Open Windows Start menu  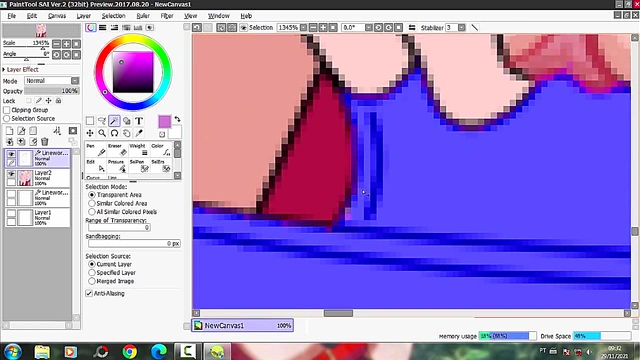pos(12,351)
